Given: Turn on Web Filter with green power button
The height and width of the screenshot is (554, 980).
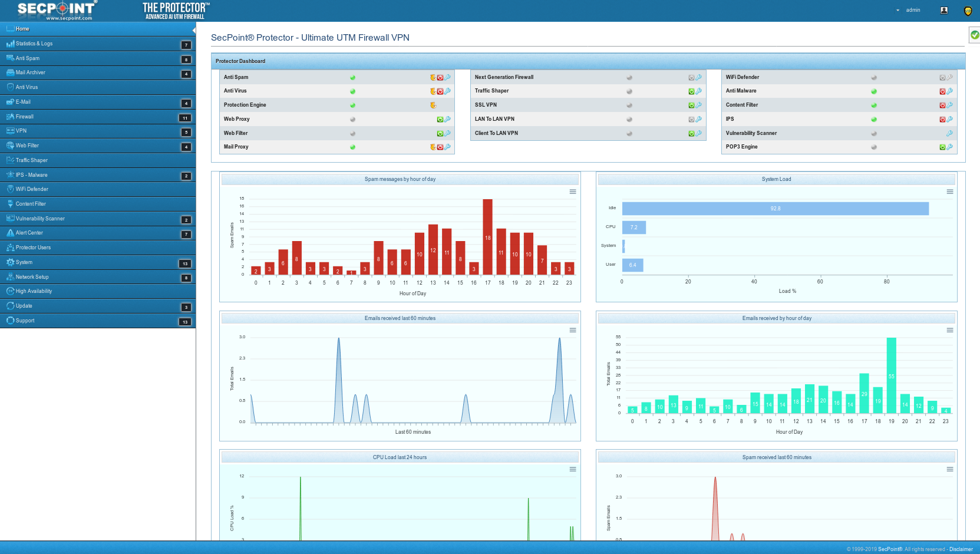Looking at the screenshot, I should (440, 133).
